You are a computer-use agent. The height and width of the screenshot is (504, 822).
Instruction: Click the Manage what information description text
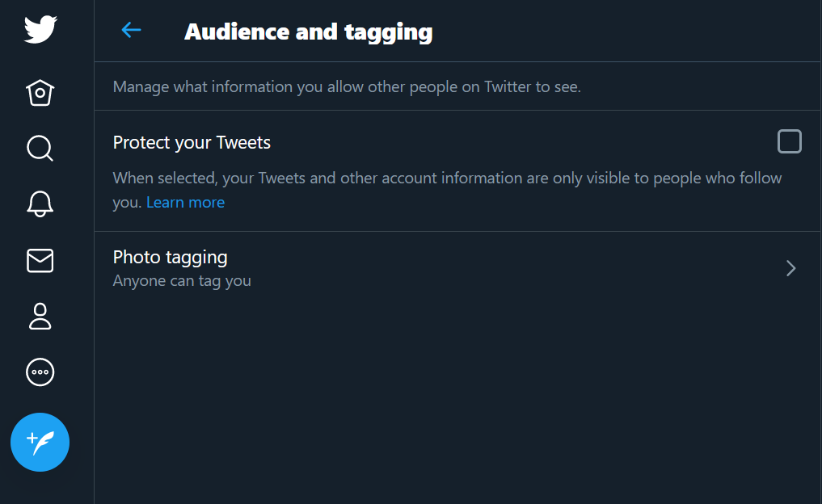pos(346,86)
